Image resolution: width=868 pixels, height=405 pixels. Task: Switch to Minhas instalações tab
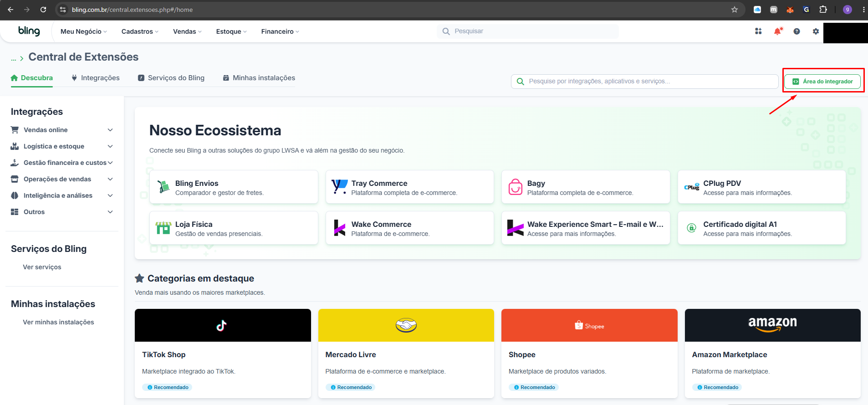(x=259, y=78)
